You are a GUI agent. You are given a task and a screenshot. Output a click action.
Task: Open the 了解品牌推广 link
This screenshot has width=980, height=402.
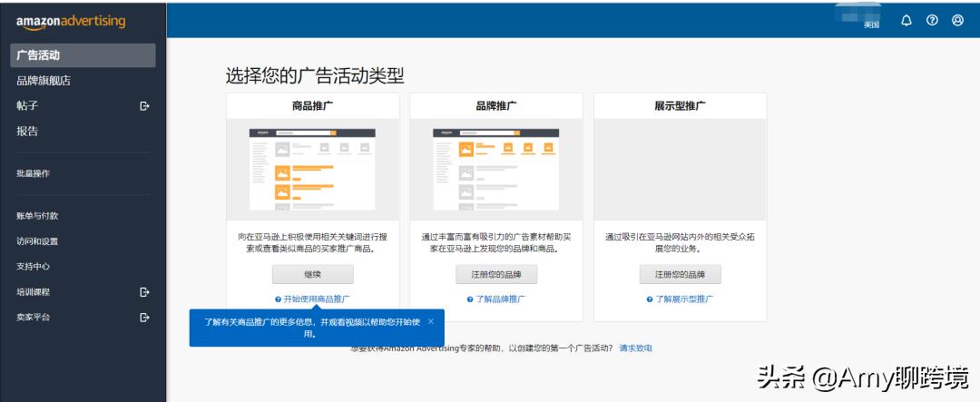[x=501, y=299]
